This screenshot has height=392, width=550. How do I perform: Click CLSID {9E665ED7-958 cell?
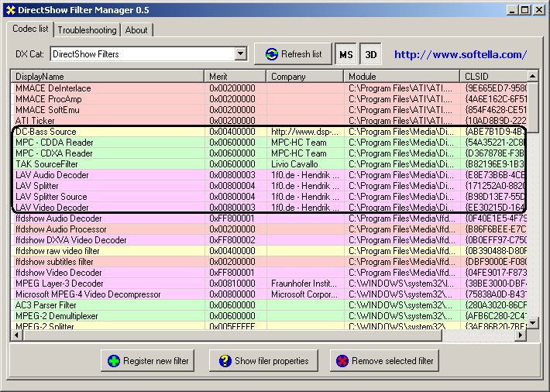tap(494, 88)
